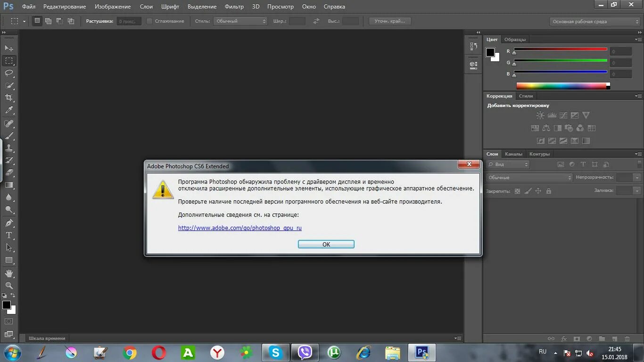Open the History panel icon in dock

point(473,46)
